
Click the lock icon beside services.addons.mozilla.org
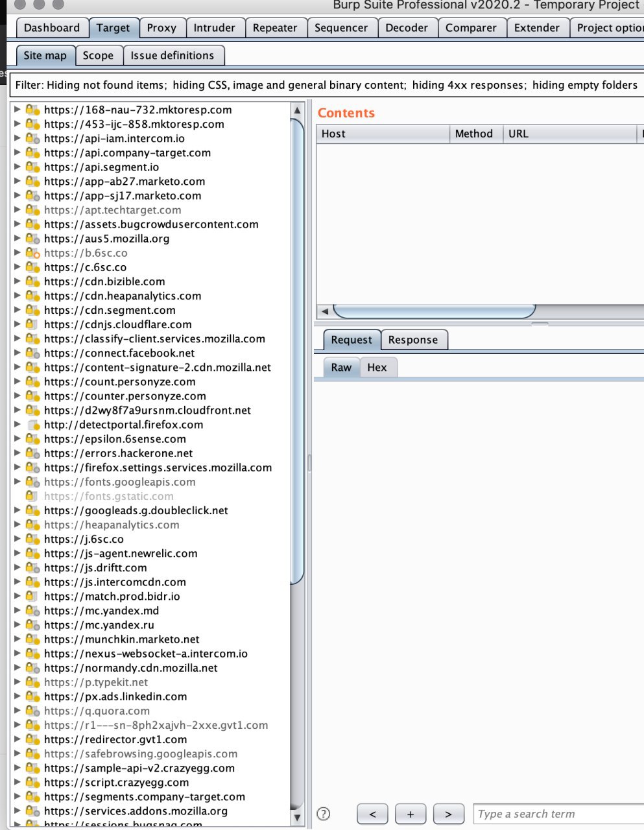32,811
